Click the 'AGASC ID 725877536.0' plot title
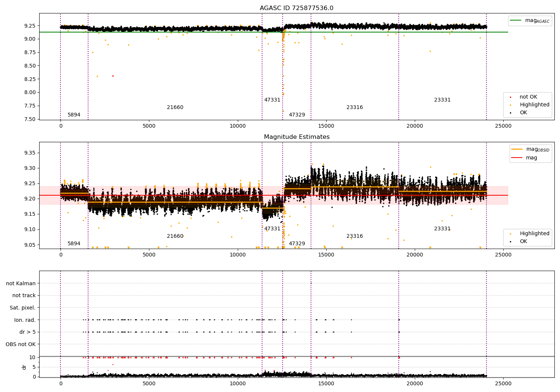The height and width of the screenshot is (392, 560). pos(297,8)
